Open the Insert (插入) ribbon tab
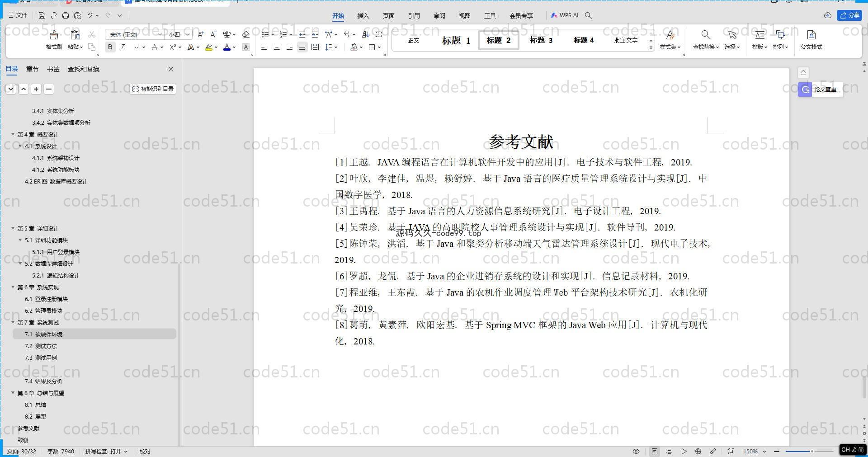Viewport: 868px width, 457px height. [363, 16]
